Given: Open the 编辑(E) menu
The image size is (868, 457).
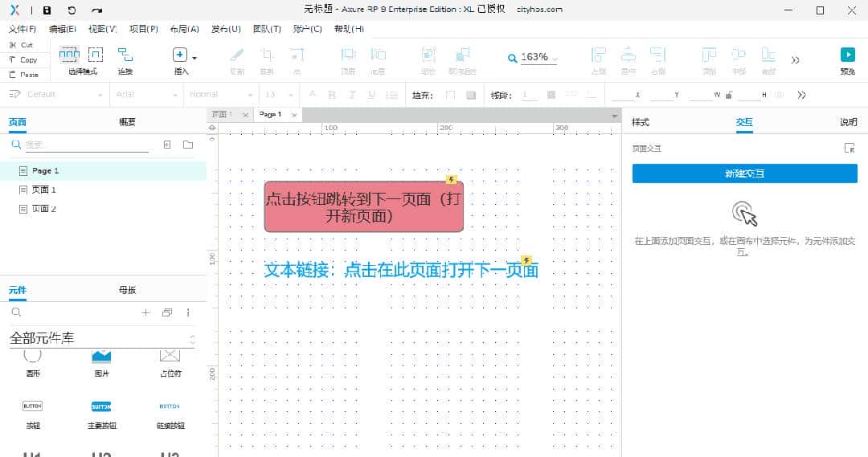Looking at the screenshot, I should [63, 29].
